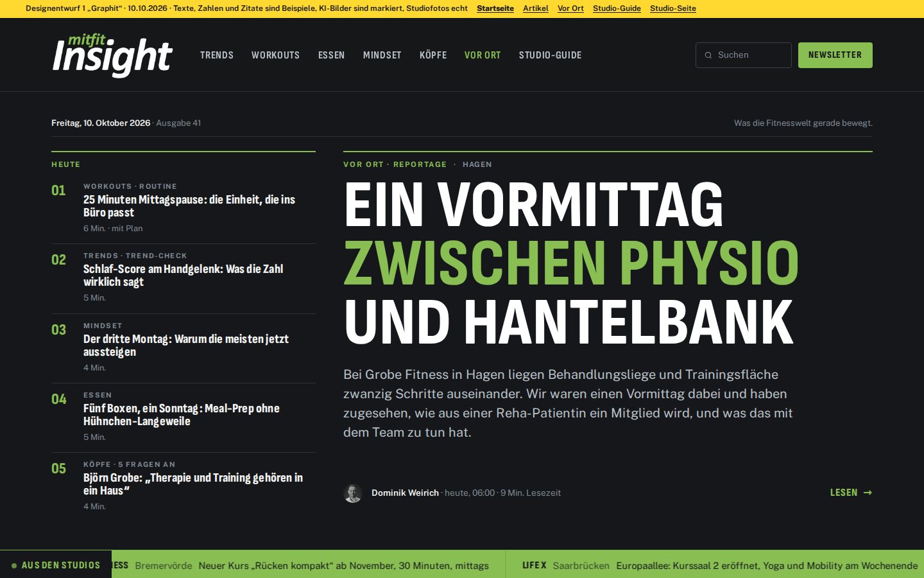Click Artikel link in yellow top bar
The image size is (924, 578).
(536, 8)
